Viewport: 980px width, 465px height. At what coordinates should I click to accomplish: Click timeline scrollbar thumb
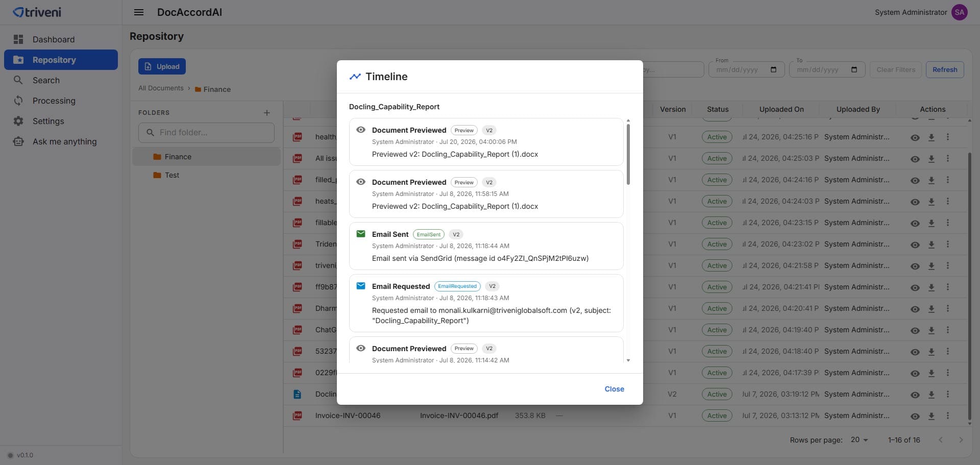pos(628,154)
